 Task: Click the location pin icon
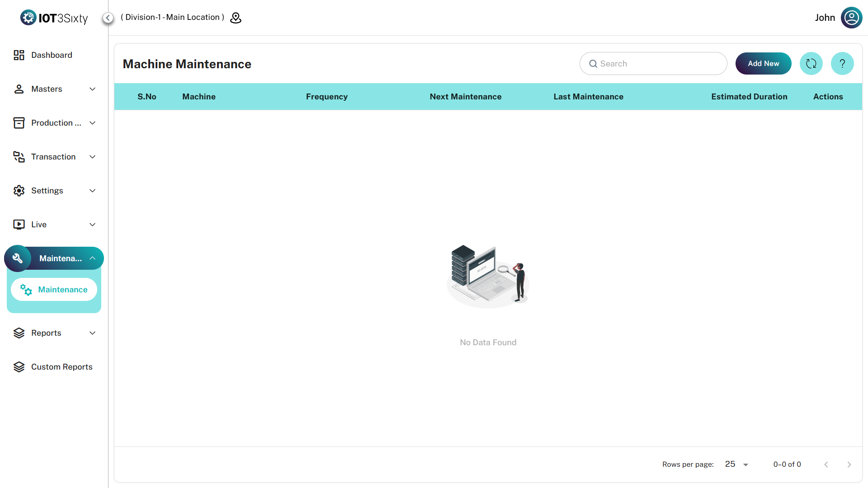[x=236, y=18]
